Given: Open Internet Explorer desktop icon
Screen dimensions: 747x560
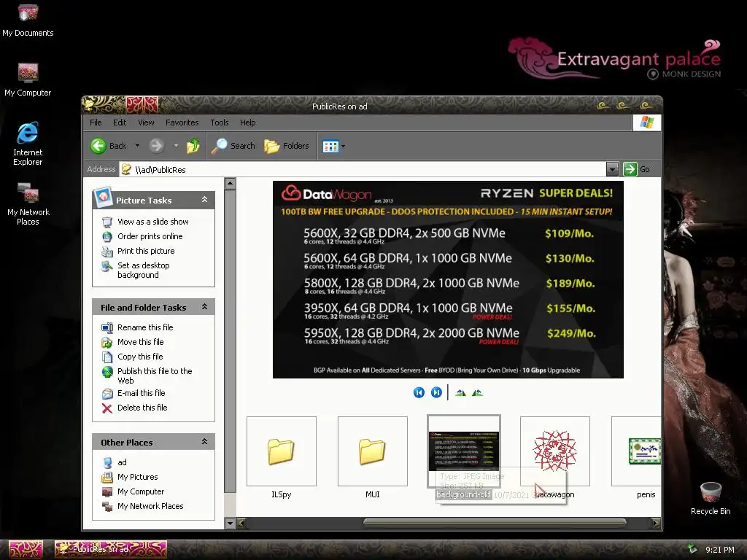Looking at the screenshot, I should [28, 144].
